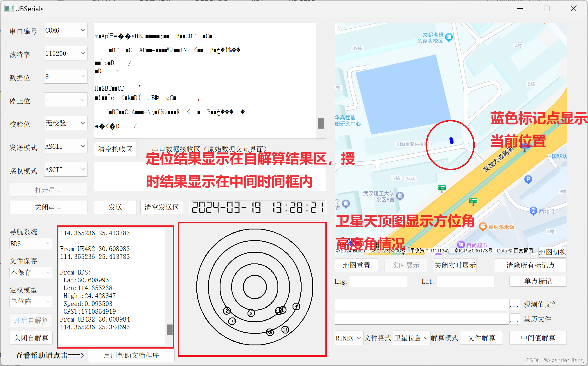Click the 清除所有标记点 button
588x366 pixels.
(x=531, y=265)
